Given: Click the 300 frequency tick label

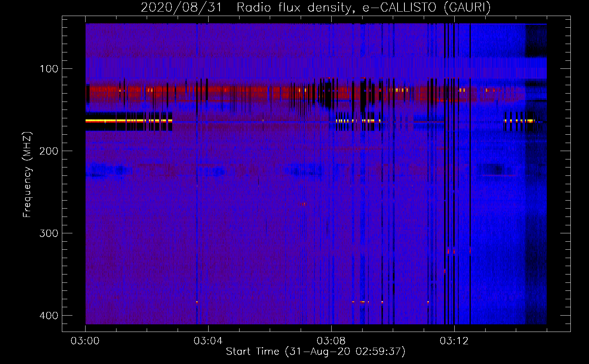Looking at the screenshot, I should pos(49,233).
